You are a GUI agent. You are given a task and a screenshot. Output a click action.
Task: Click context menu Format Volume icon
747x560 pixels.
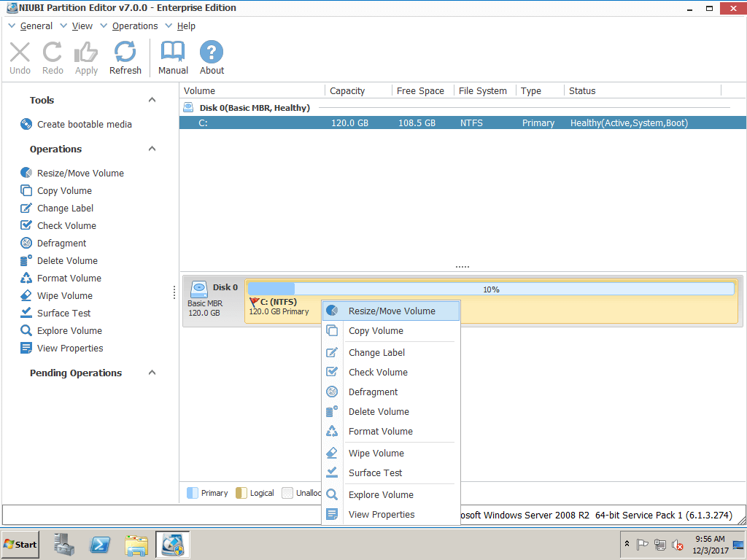pyautogui.click(x=332, y=431)
